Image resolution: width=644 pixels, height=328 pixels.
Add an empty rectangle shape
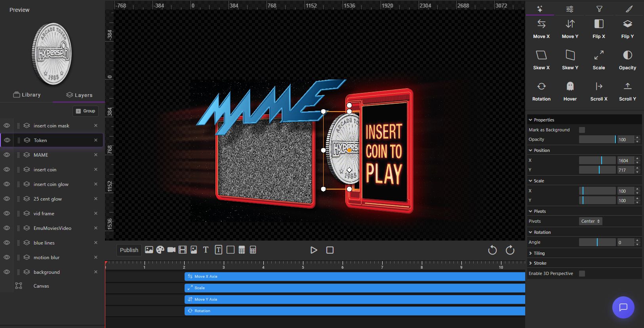click(x=231, y=250)
